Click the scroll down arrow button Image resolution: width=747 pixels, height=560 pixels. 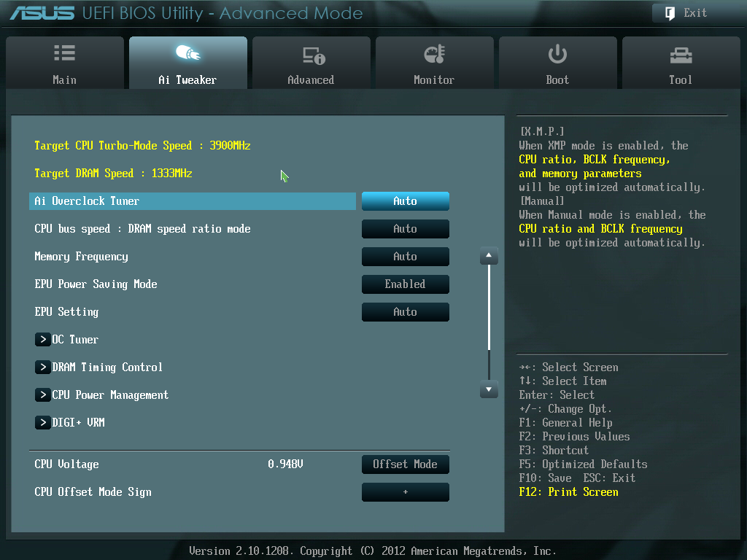click(489, 390)
